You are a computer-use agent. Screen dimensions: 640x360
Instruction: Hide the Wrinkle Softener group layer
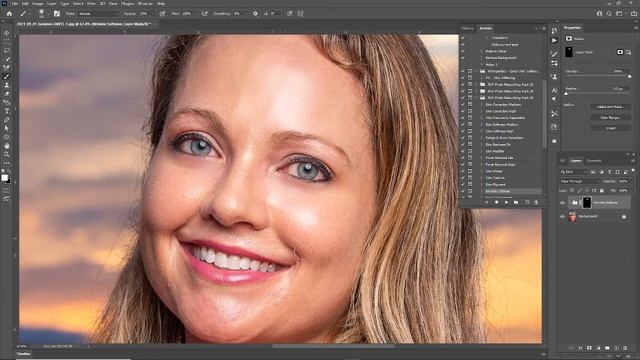click(562, 203)
